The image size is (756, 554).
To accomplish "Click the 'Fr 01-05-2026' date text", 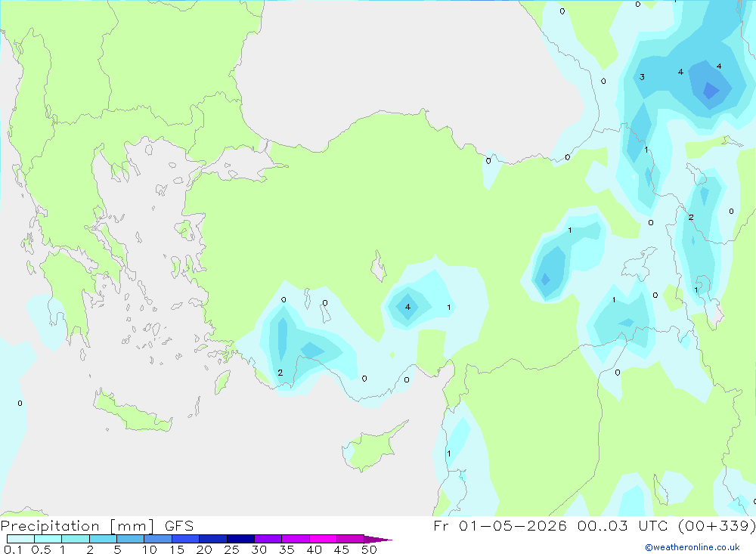I will tap(500, 525).
